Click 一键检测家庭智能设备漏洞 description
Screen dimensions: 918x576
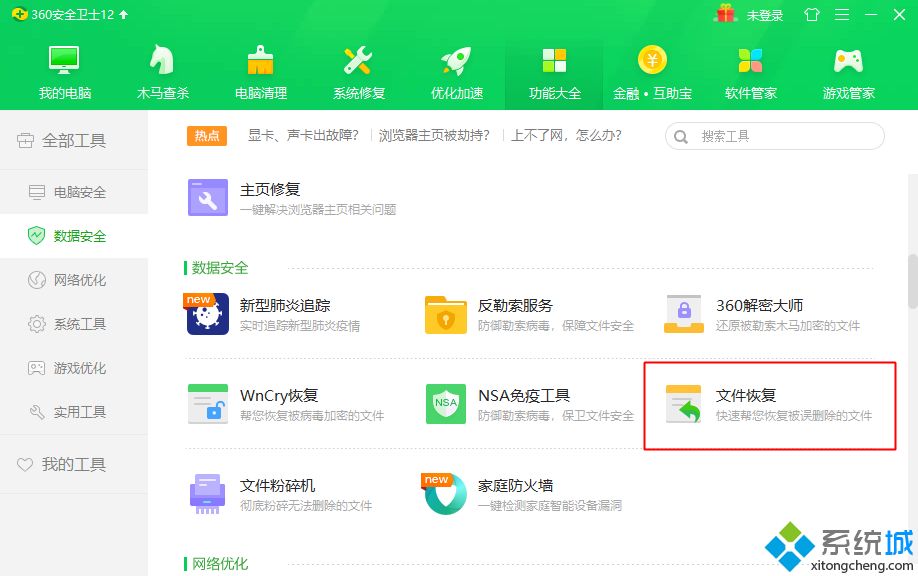point(550,506)
